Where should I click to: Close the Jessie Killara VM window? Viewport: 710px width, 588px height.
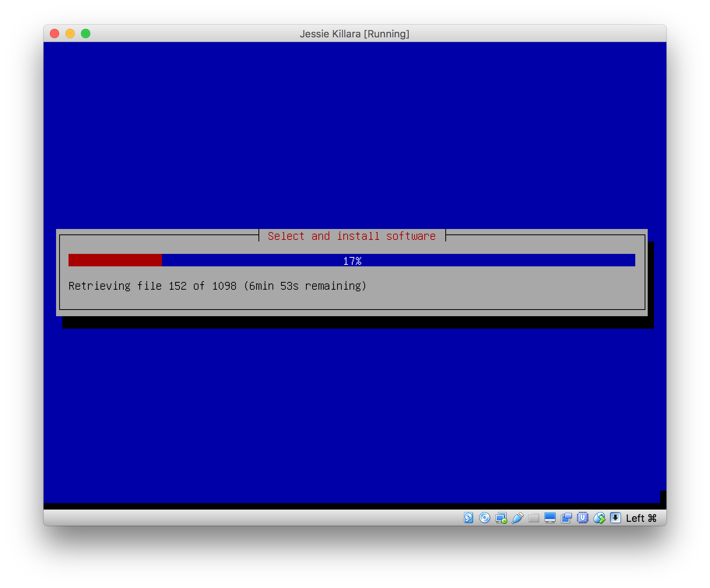[x=54, y=34]
